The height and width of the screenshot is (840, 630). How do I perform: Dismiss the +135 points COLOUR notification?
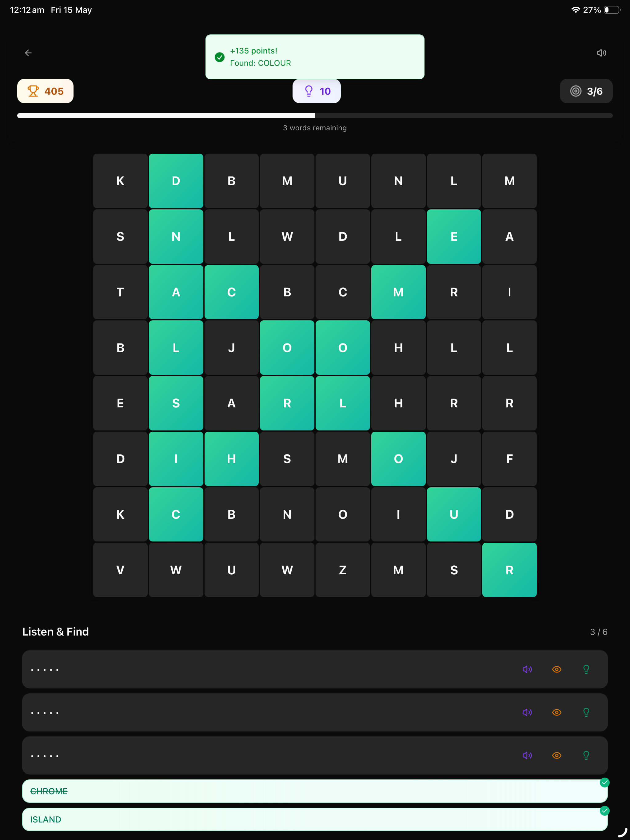tap(315, 57)
